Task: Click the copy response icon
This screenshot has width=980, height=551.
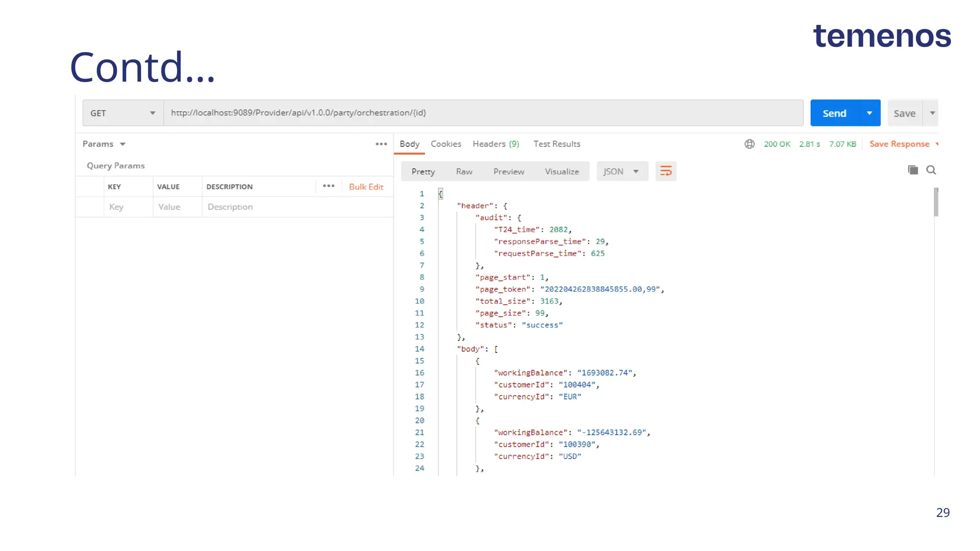Action: [x=913, y=170]
